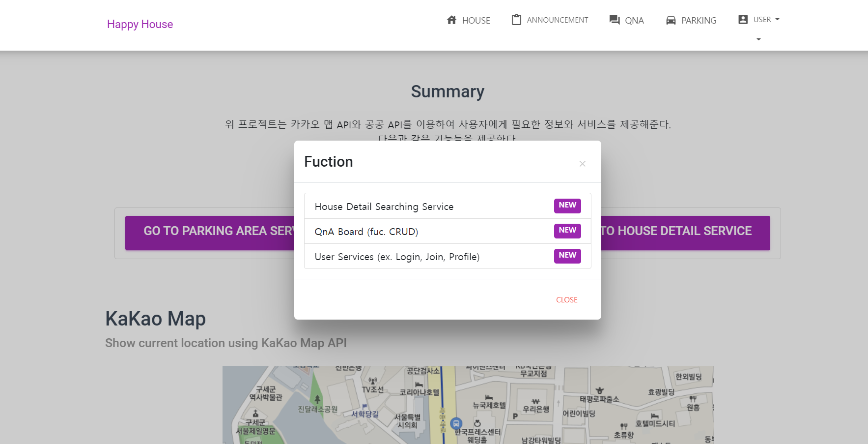Click the small caret below the navbar

(757, 39)
